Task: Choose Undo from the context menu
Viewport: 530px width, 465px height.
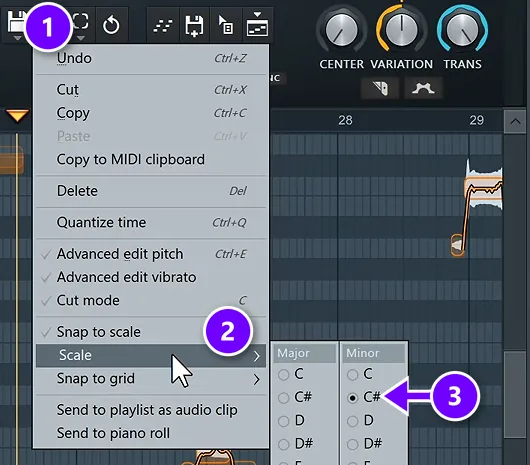Action: (151, 58)
